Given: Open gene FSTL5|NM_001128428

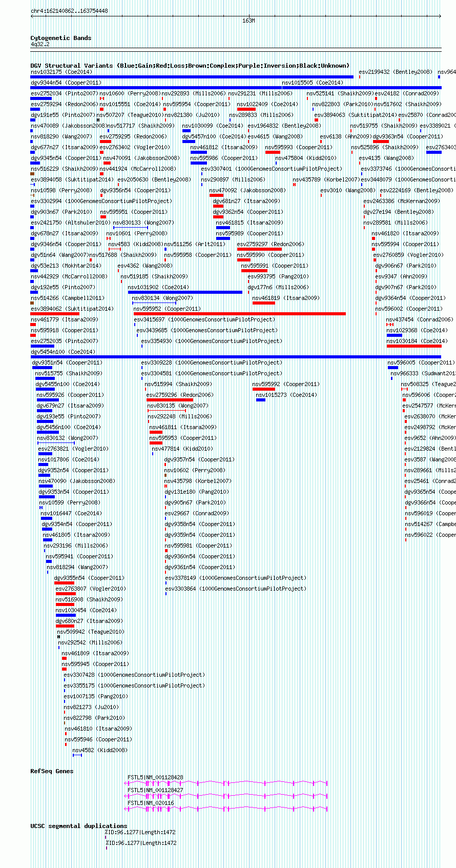Looking at the screenshot, I should (x=155, y=777).
